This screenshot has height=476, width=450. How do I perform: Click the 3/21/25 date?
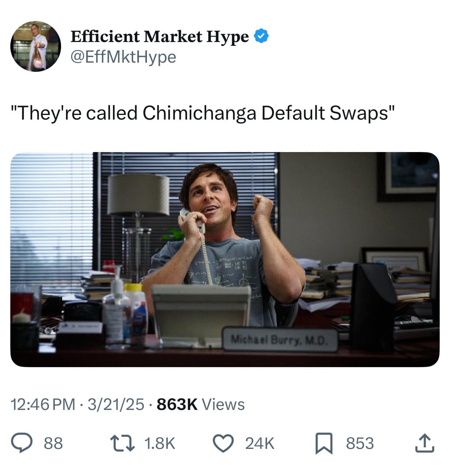(116, 404)
